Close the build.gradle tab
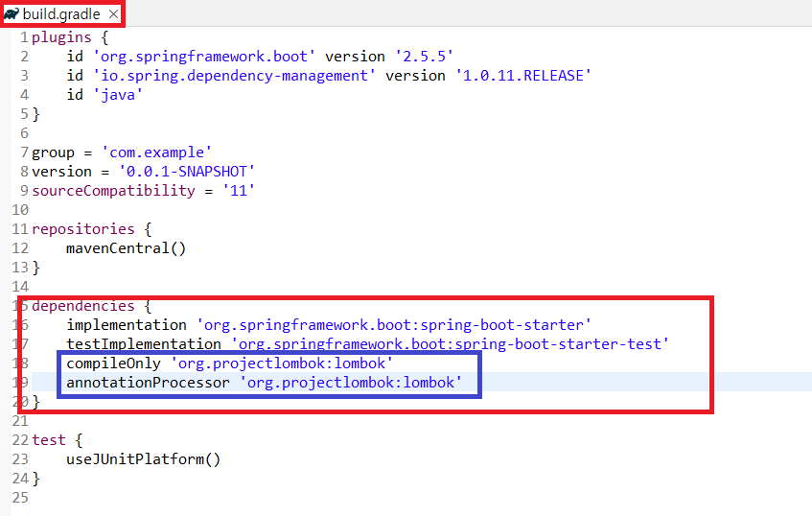 click(x=113, y=14)
